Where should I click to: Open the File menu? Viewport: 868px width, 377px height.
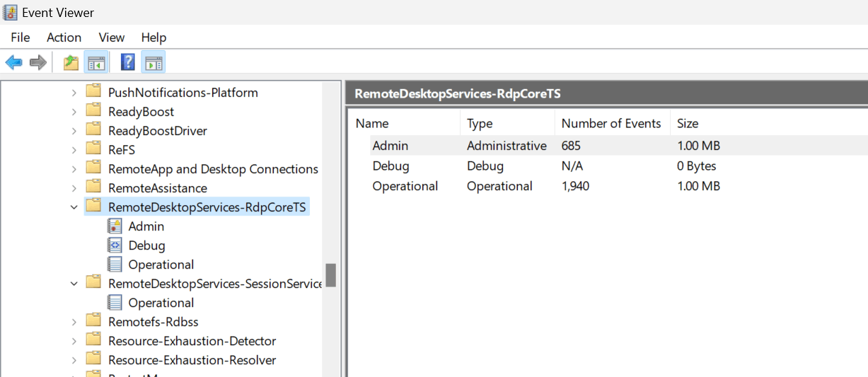[21, 37]
